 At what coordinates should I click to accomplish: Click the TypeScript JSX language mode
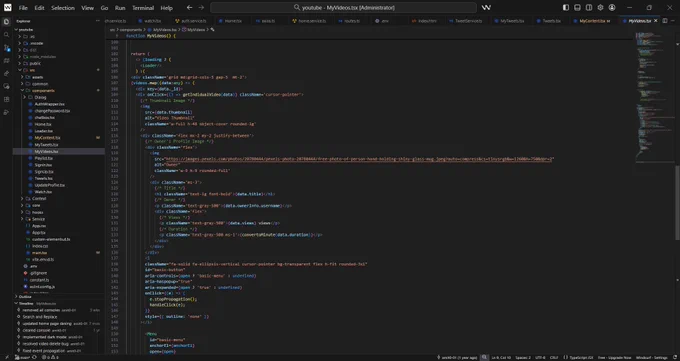point(581,358)
